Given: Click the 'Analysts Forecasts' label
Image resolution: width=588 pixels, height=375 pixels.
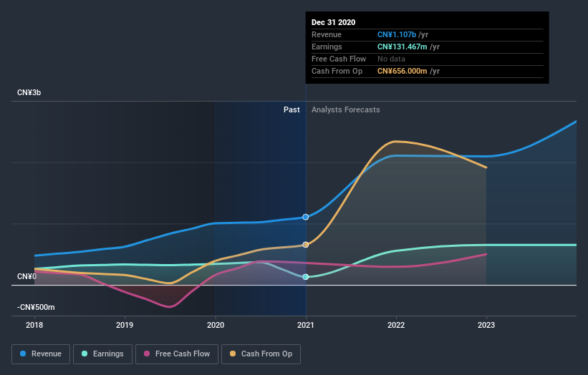Looking at the screenshot, I should [x=345, y=109].
